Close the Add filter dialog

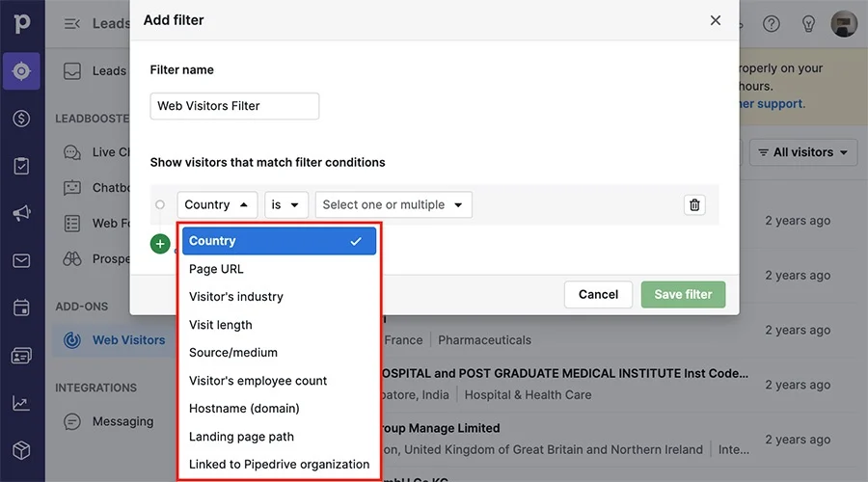pos(716,20)
